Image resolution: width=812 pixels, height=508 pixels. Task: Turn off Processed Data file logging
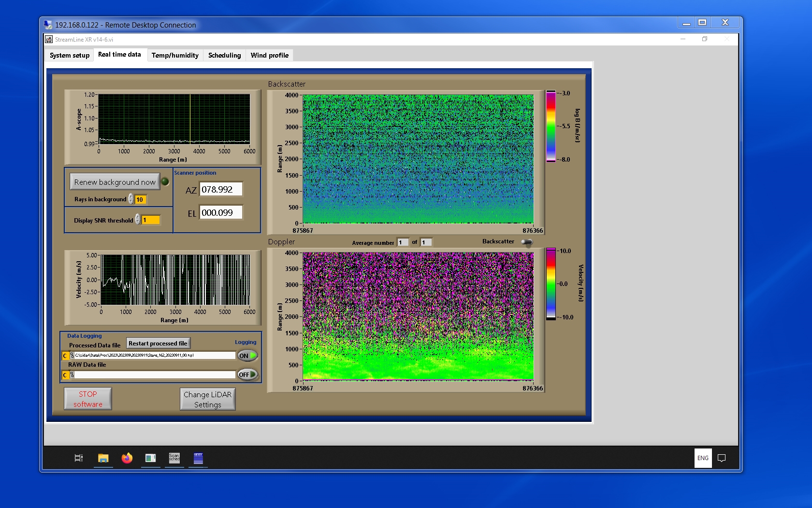pyautogui.click(x=247, y=356)
